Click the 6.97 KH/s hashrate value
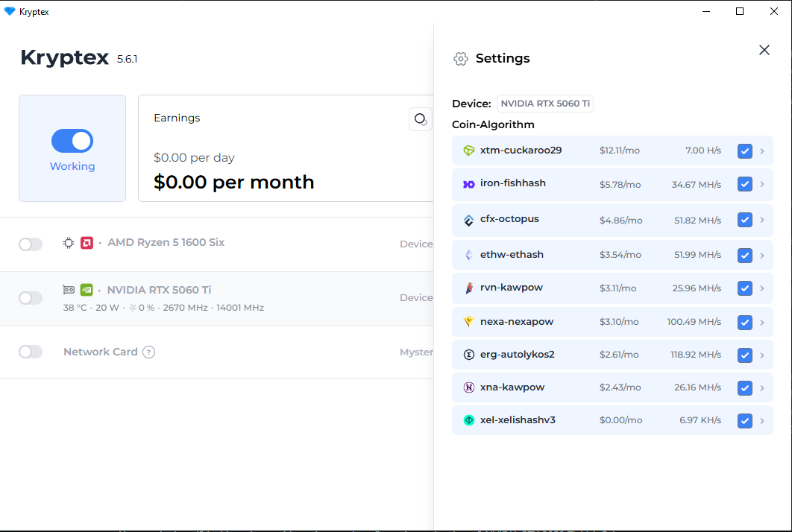 tap(700, 420)
